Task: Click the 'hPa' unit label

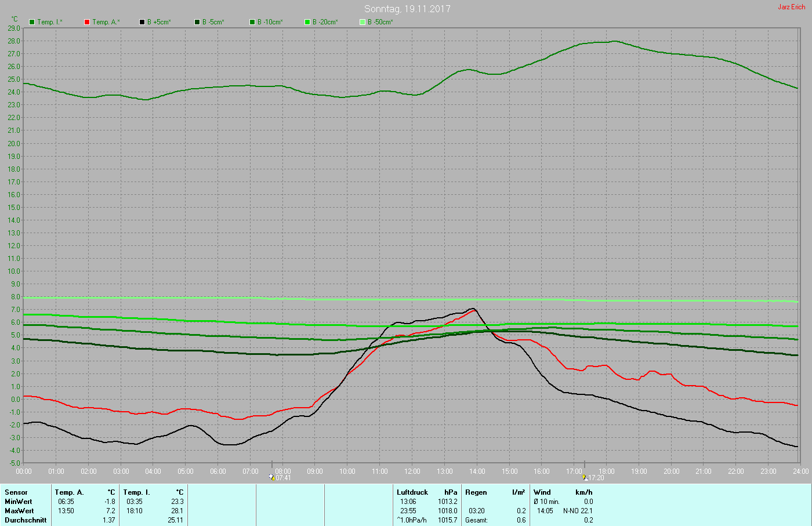Action: [x=451, y=492]
